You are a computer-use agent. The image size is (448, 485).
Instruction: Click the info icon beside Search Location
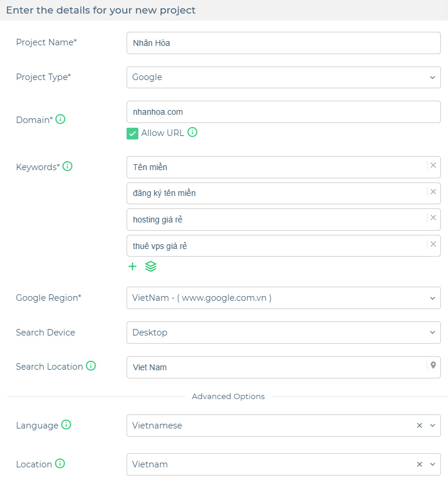91,366
